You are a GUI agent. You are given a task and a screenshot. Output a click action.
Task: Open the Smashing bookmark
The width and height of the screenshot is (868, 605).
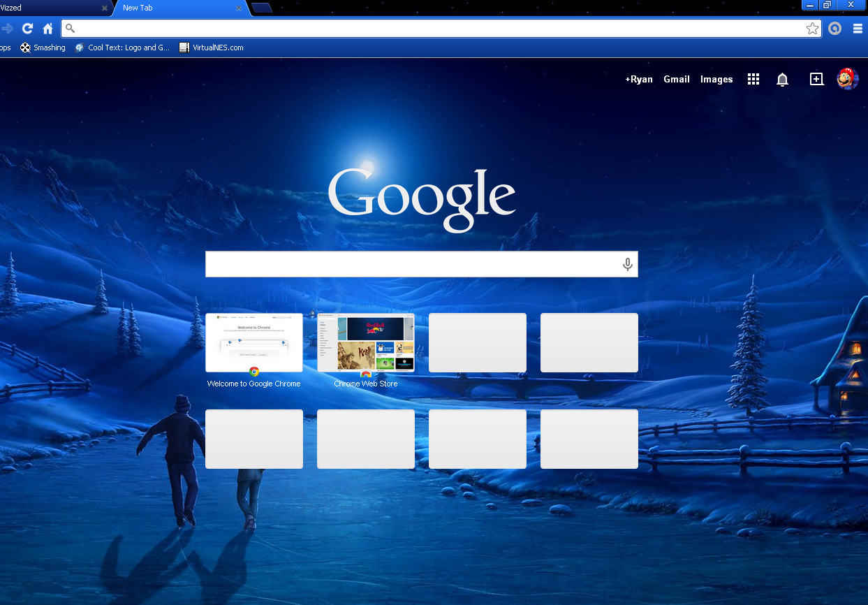click(x=43, y=48)
